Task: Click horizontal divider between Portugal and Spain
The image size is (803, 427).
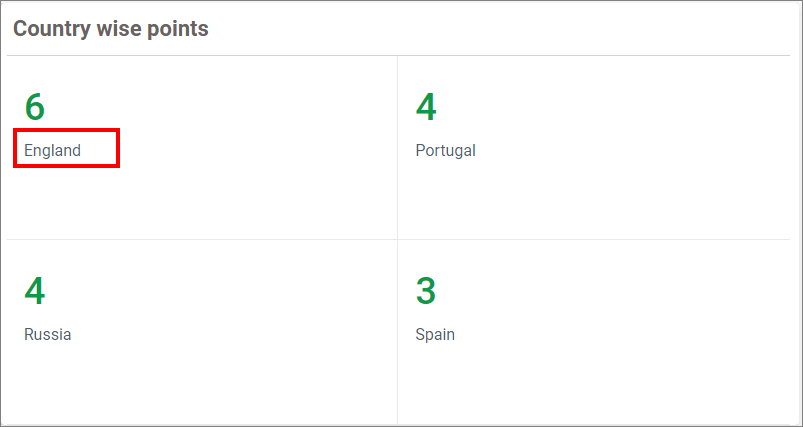Action: [x=592, y=240]
